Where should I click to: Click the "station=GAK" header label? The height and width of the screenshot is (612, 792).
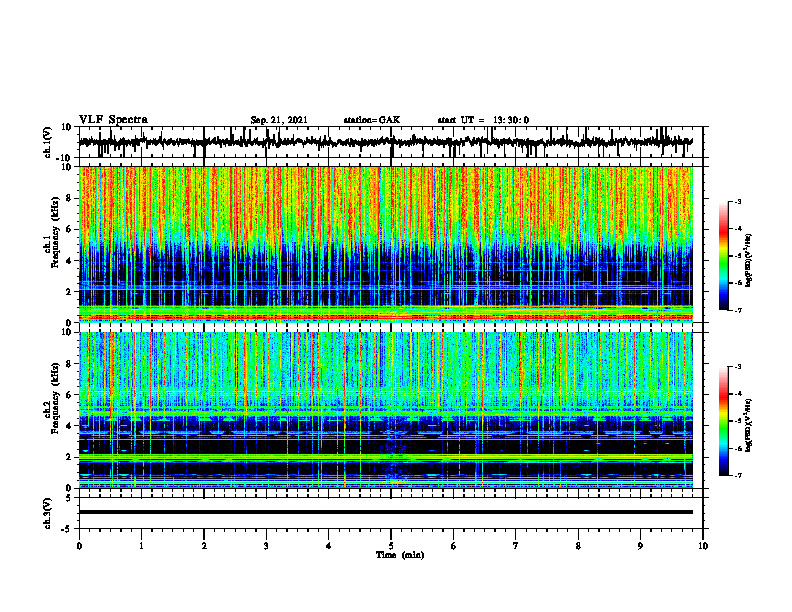[x=372, y=120]
